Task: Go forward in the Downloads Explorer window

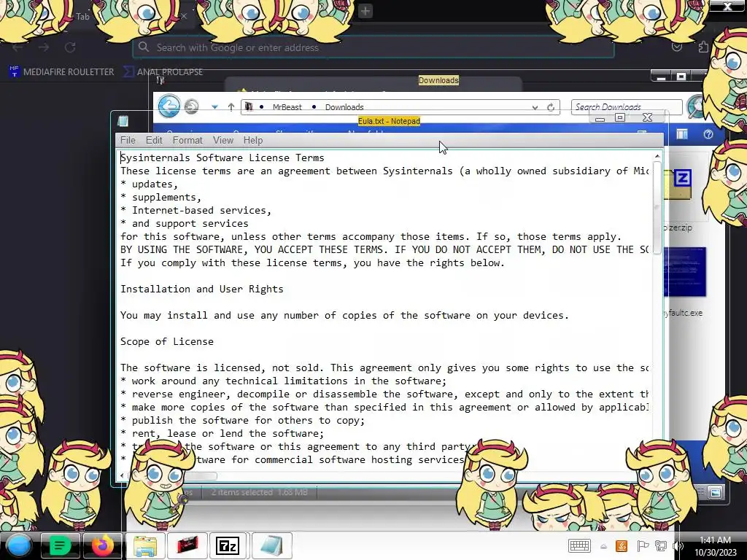Action: pyautogui.click(x=192, y=106)
